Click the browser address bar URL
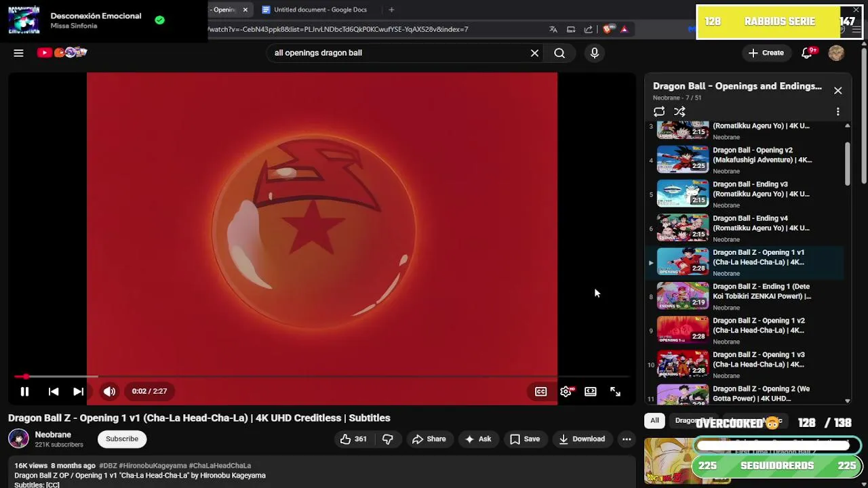868x488 pixels. click(x=337, y=29)
